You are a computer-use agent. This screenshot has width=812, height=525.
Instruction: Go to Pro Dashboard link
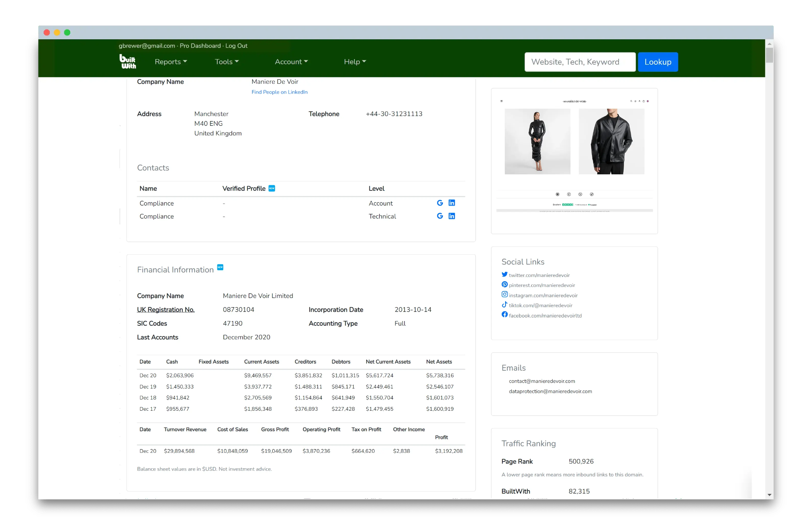coord(200,46)
